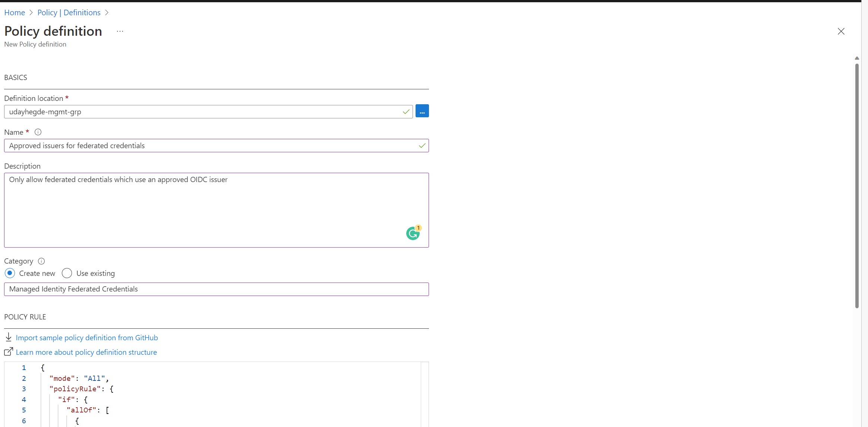Image resolution: width=868 pixels, height=427 pixels.
Task: Click the Category text input field
Action: click(x=216, y=289)
